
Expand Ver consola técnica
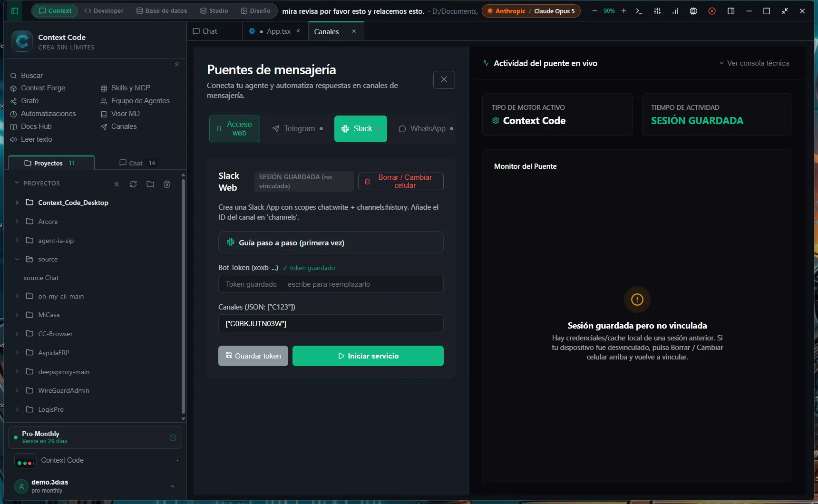tap(754, 63)
